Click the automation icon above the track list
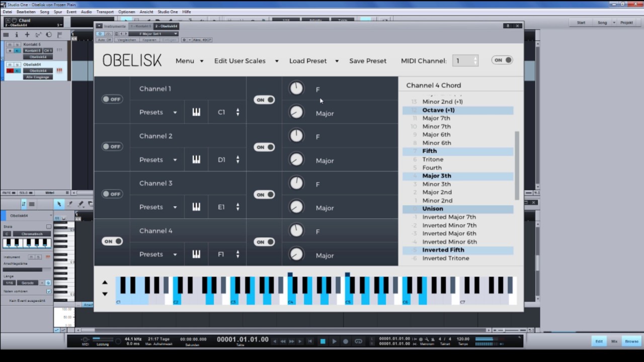The image size is (644, 362). [x=38, y=35]
